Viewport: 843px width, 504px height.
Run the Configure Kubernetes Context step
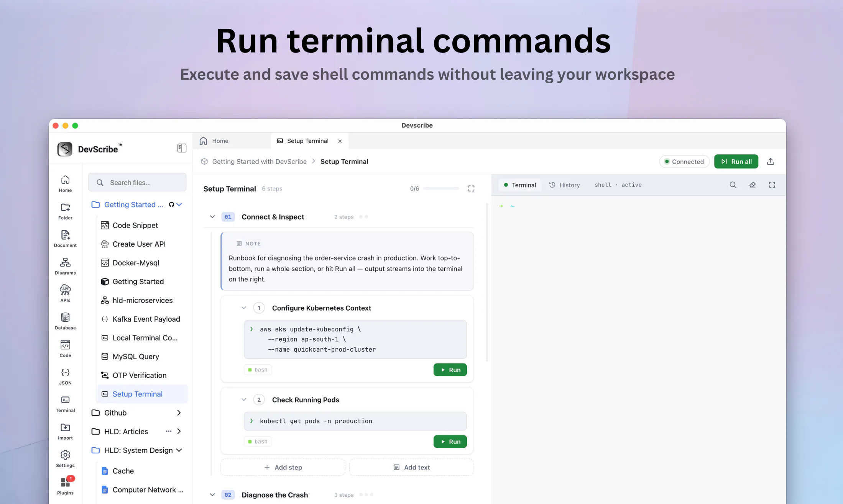450,370
